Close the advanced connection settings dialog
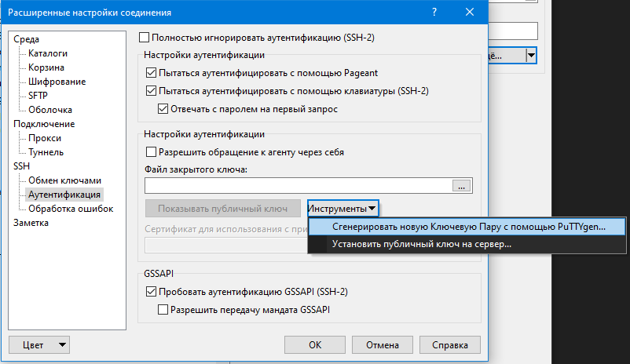Screen dimensions: 630x364 pos(470,12)
